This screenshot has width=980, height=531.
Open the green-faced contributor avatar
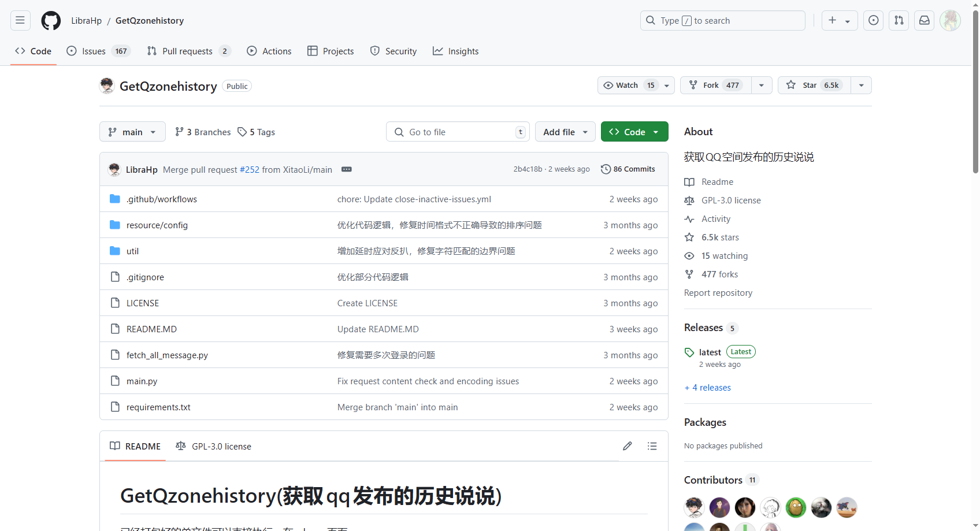pyautogui.click(x=796, y=507)
